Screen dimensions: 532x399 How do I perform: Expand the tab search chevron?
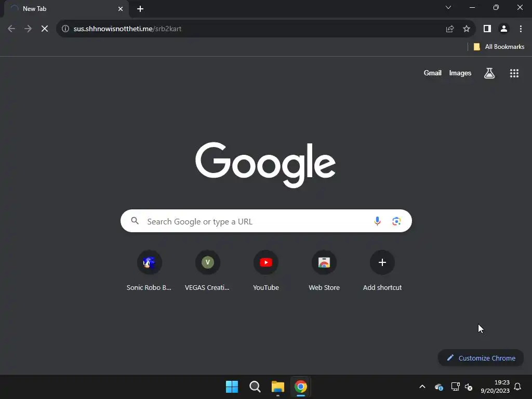tap(448, 7)
